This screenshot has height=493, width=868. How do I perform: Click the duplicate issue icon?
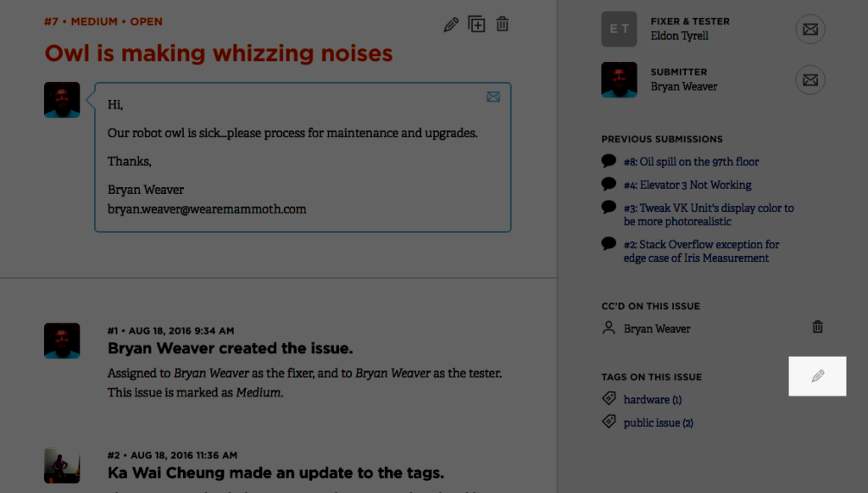point(477,25)
